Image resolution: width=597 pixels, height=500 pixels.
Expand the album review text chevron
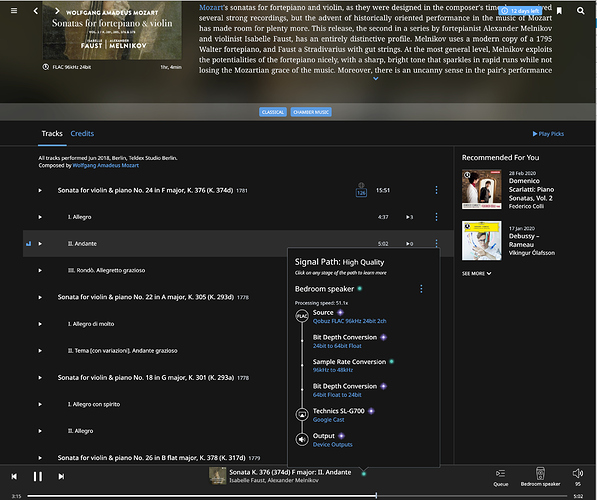[x=375, y=78]
